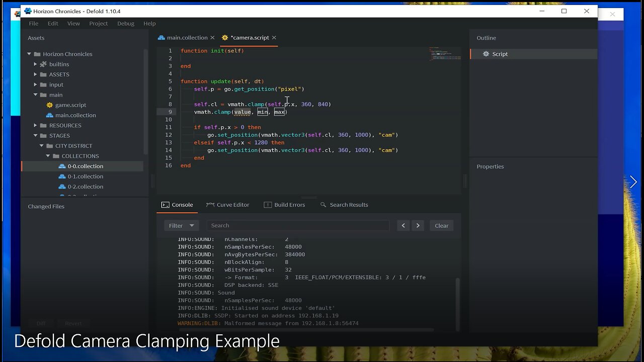Click the collection icon on main.collection tab

(162, 38)
